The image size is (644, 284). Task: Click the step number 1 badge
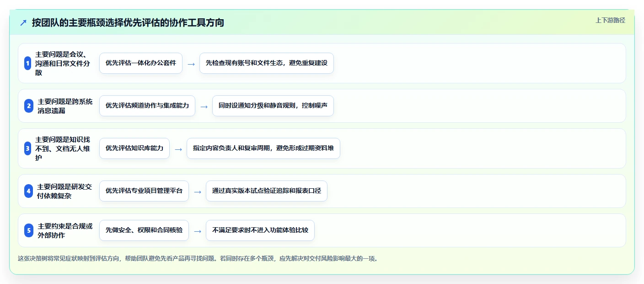(x=27, y=63)
